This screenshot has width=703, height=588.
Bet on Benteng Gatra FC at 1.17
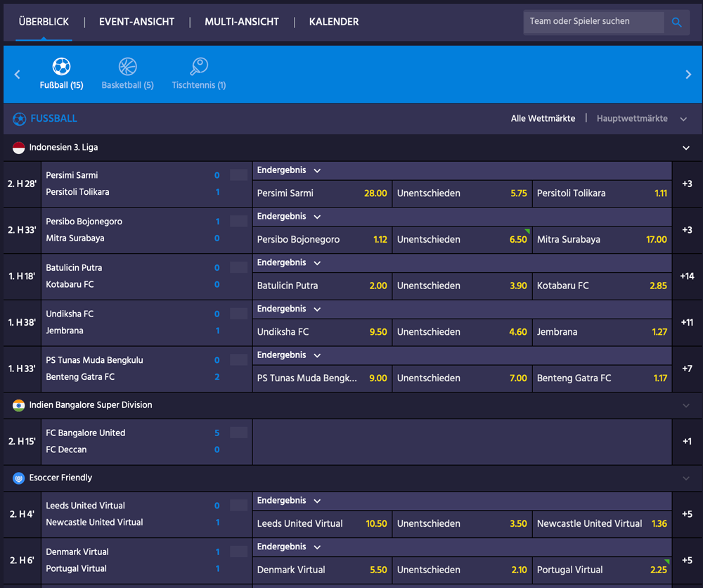[x=602, y=378]
